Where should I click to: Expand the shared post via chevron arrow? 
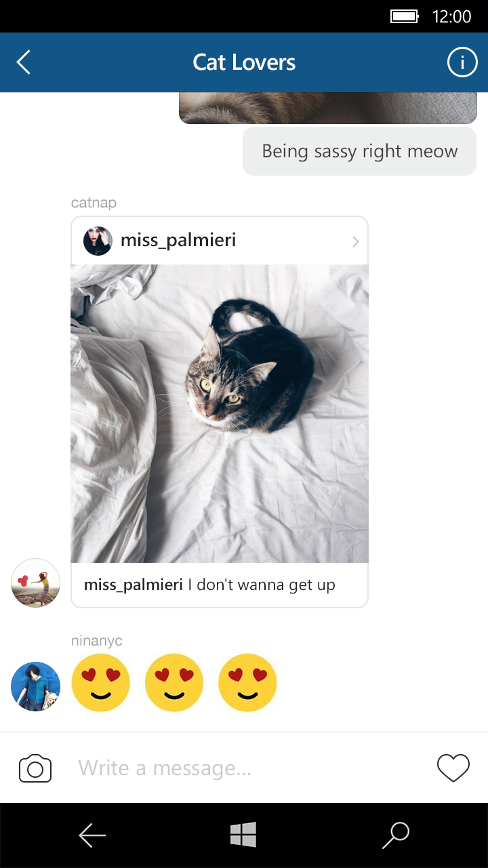point(355,241)
